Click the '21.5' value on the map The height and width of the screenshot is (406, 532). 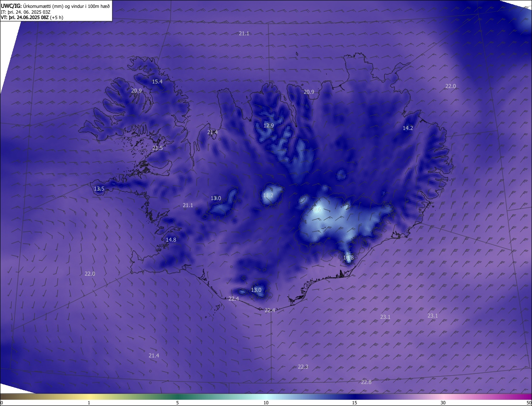(x=158, y=148)
